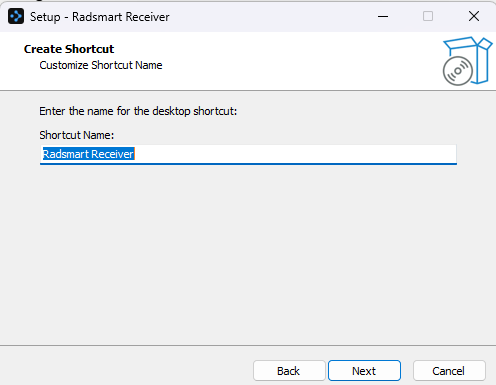Image resolution: width=496 pixels, height=385 pixels.
Task: Close the Setup window with X
Action: (474, 16)
